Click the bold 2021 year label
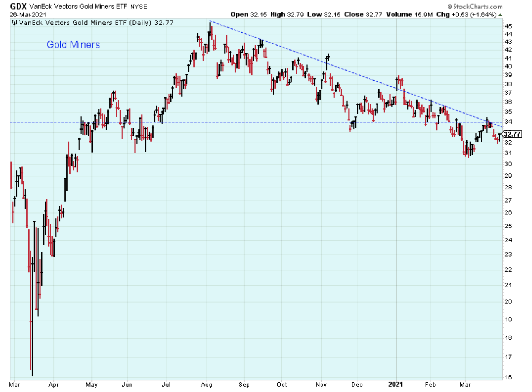This screenshot has width=532, height=392. click(x=396, y=384)
